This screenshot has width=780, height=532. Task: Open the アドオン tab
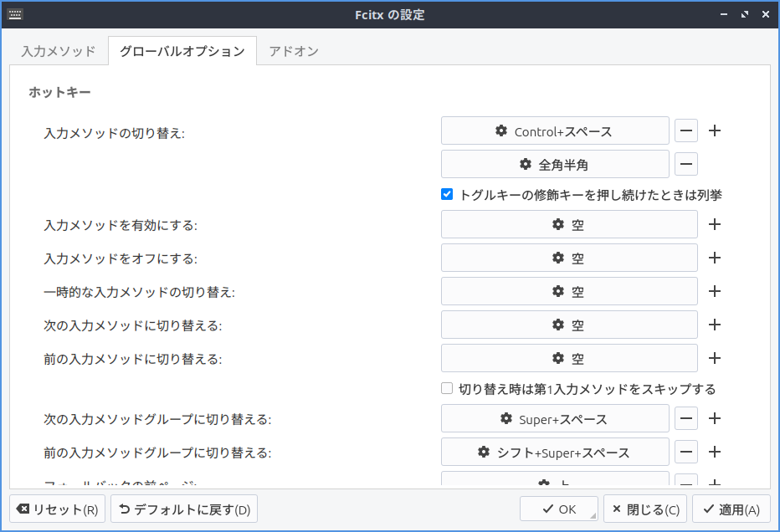click(294, 51)
